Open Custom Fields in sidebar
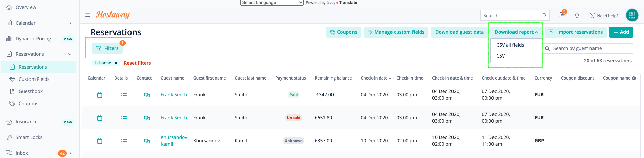This screenshot has height=158, width=644. click(x=34, y=79)
